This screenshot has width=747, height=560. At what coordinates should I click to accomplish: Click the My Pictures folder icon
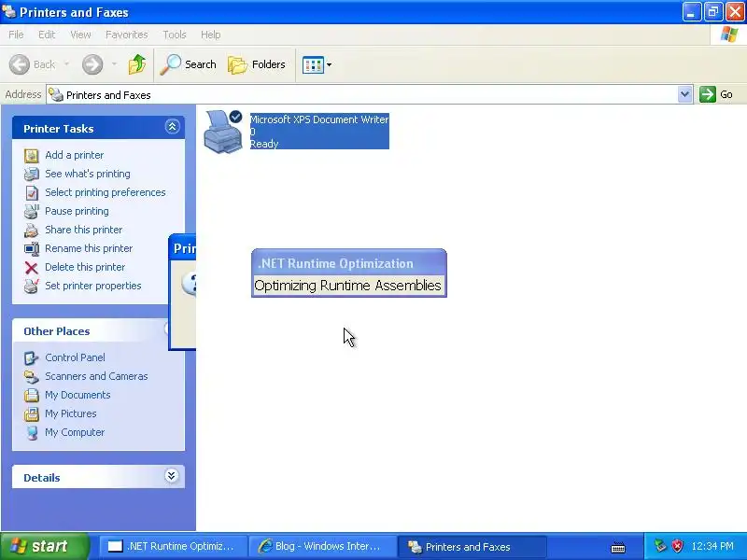point(32,414)
